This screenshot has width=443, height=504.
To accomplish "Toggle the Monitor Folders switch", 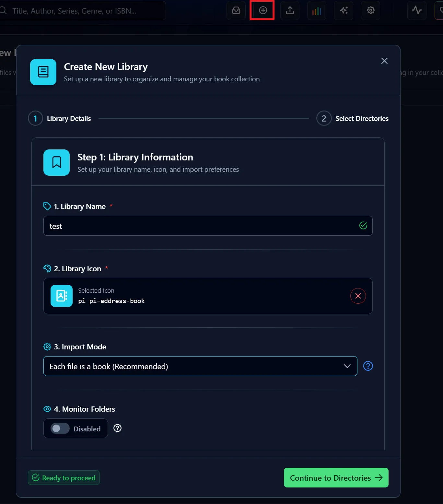I will coord(60,428).
